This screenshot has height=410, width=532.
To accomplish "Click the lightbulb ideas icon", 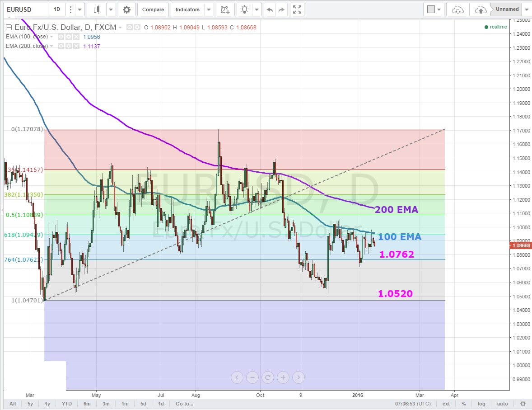I will (x=244, y=9).
